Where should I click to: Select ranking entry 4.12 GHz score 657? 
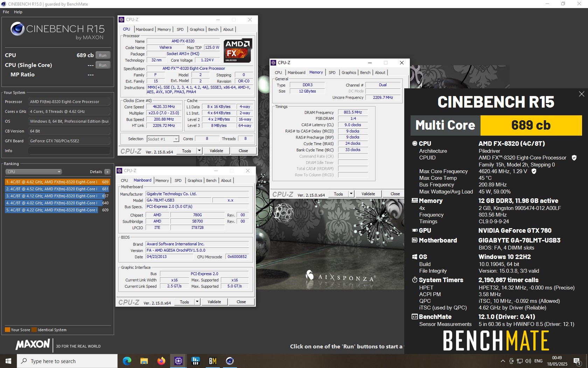click(x=57, y=196)
